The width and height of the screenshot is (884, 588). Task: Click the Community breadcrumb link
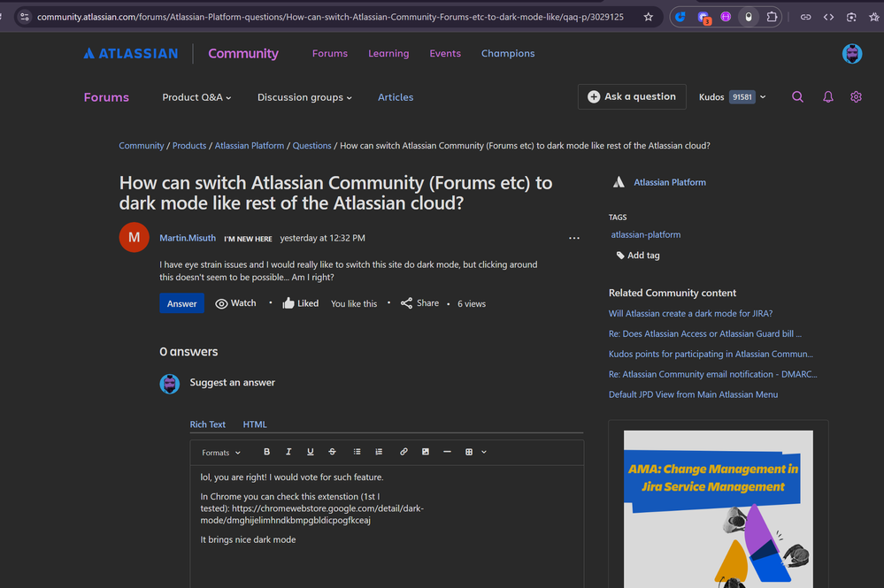141,145
